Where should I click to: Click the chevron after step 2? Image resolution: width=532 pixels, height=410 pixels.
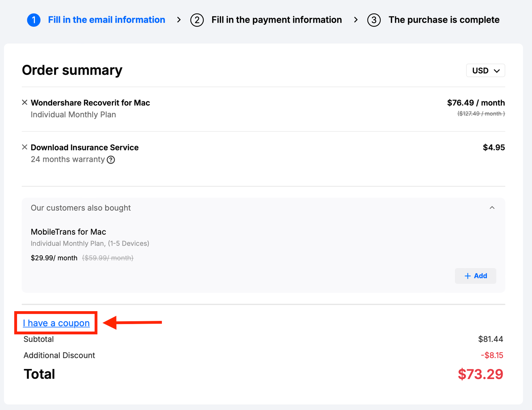pos(356,20)
